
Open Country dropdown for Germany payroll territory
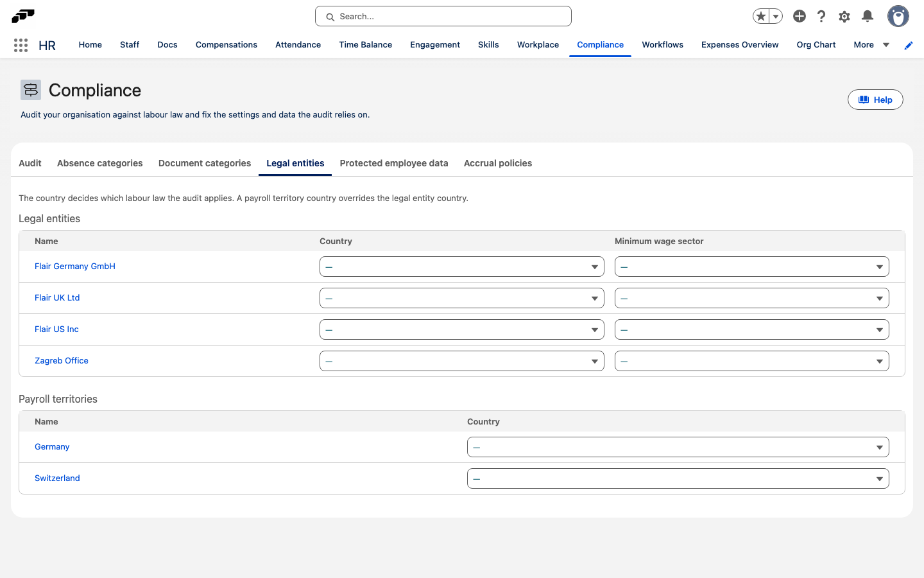coord(678,447)
